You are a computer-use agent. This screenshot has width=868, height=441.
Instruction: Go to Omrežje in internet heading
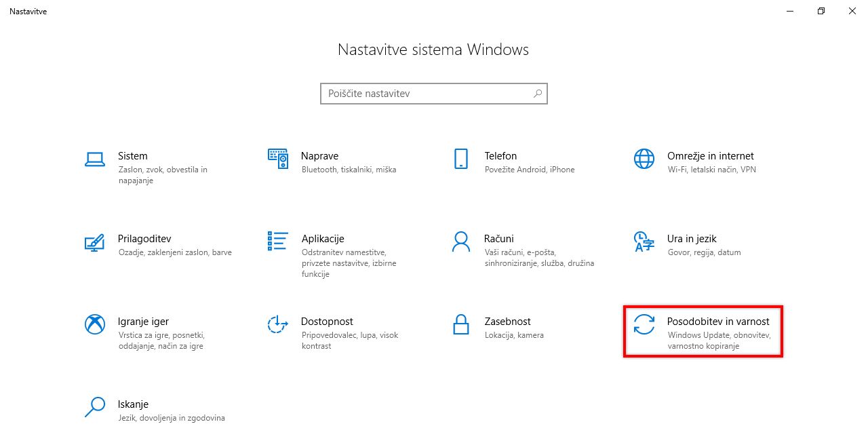pos(710,156)
